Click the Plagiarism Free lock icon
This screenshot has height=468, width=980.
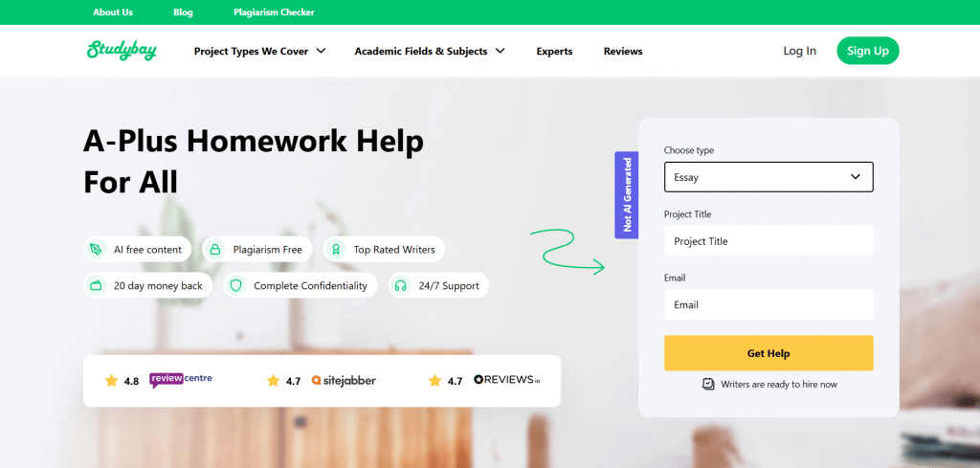click(x=215, y=249)
